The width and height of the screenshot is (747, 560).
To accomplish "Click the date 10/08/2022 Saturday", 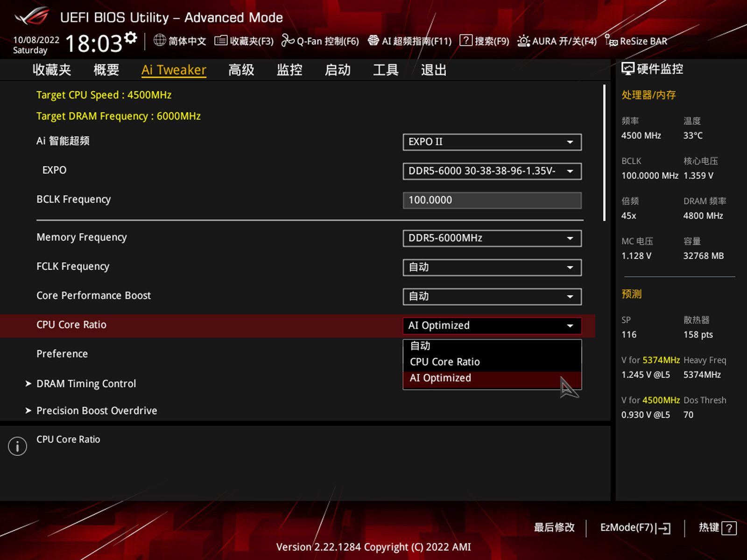I will coord(36,45).
